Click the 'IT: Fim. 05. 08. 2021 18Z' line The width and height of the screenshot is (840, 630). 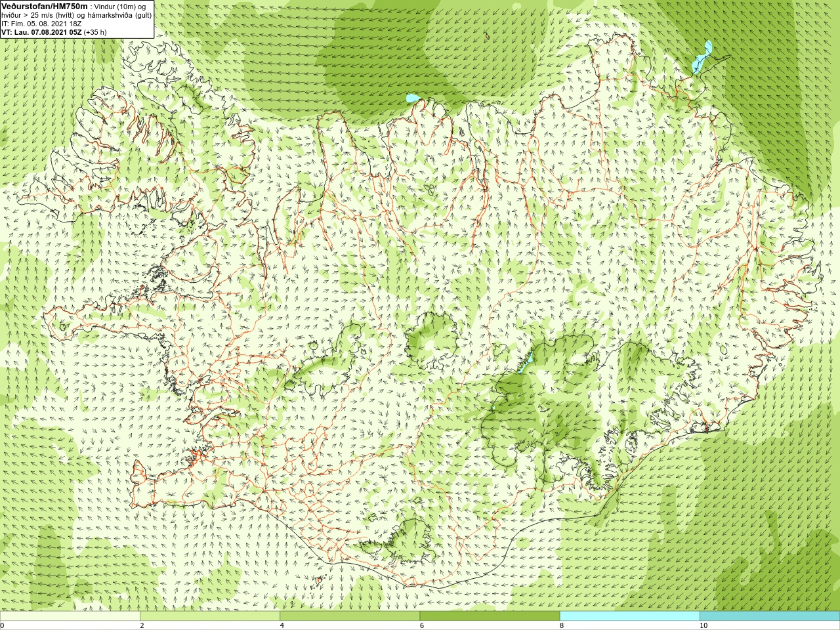41,24
